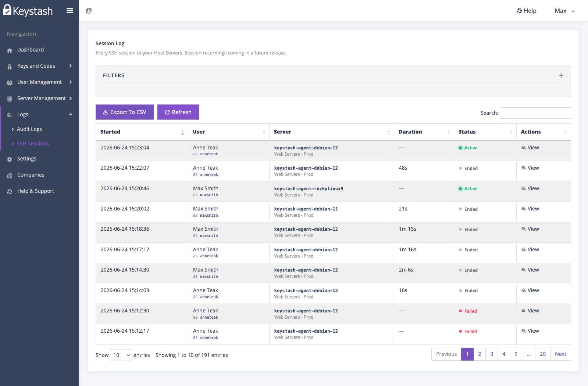Click the 2m 6s duration value
588x386 pixels.
[x=406, y=270]
